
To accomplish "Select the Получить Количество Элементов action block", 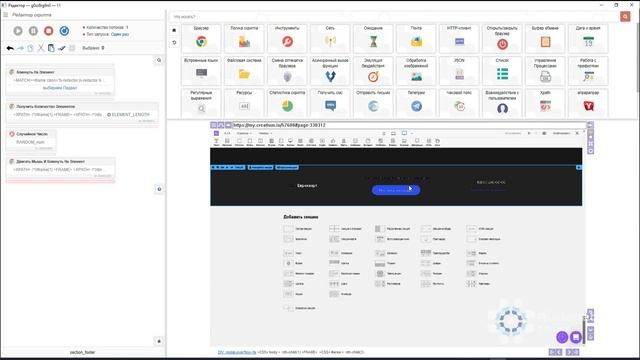I will click(82, 113).
